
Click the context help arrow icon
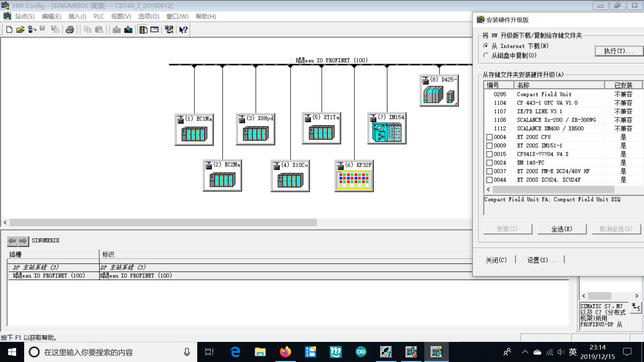(183, 30)
